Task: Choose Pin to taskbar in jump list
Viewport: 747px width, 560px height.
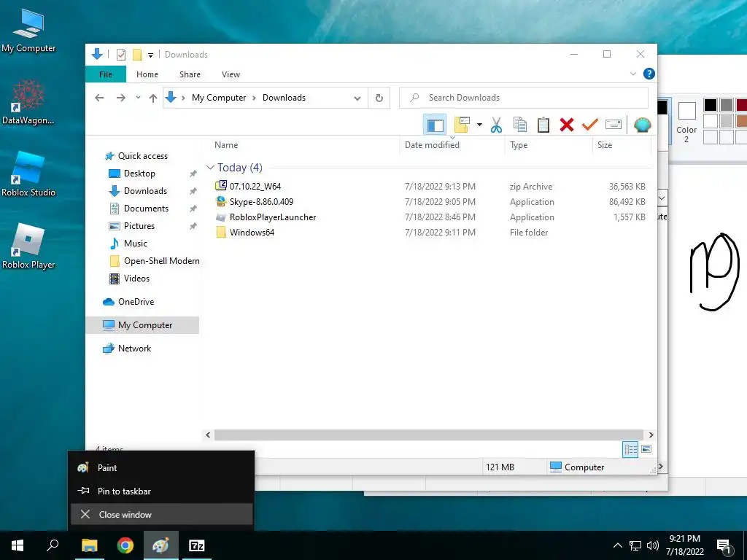Action: pyautogui.click(x=161, y=491)
